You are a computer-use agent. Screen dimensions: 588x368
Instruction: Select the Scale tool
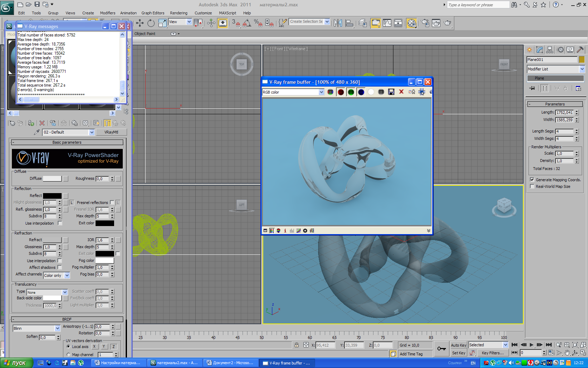click(x=162, y=23)
